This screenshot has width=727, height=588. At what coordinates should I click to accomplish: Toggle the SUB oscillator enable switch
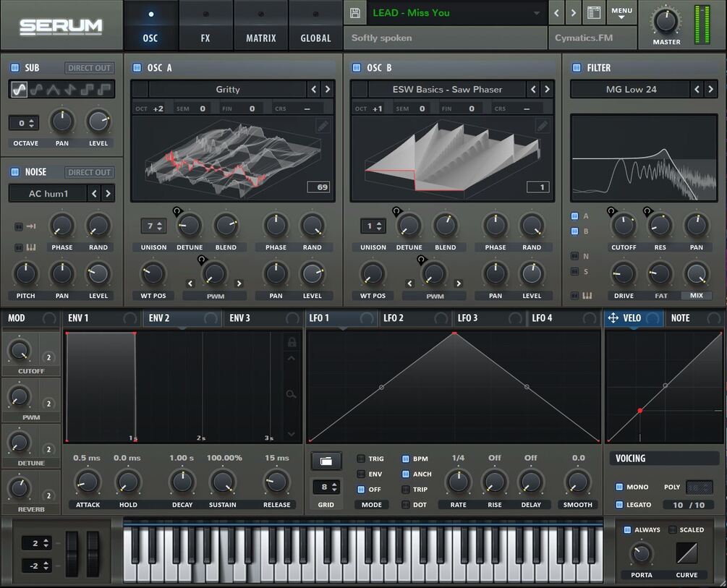pyautogui.click(x=15, y=68)
